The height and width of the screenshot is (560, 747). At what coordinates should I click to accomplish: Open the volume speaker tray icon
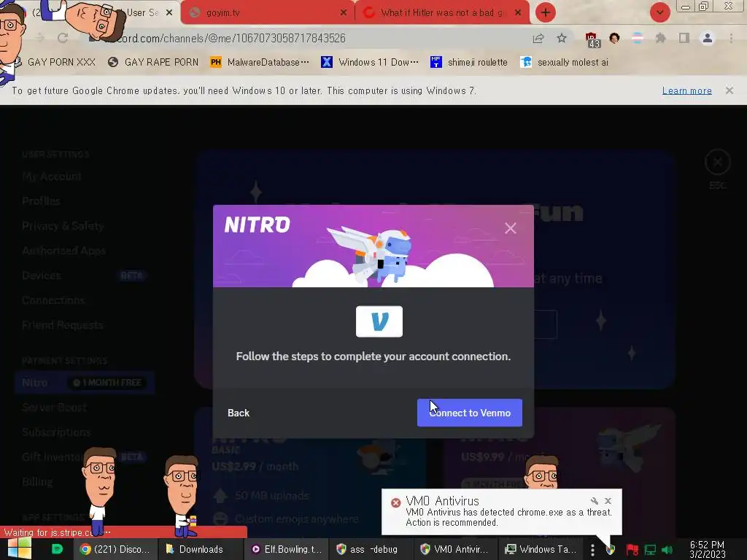667,550
